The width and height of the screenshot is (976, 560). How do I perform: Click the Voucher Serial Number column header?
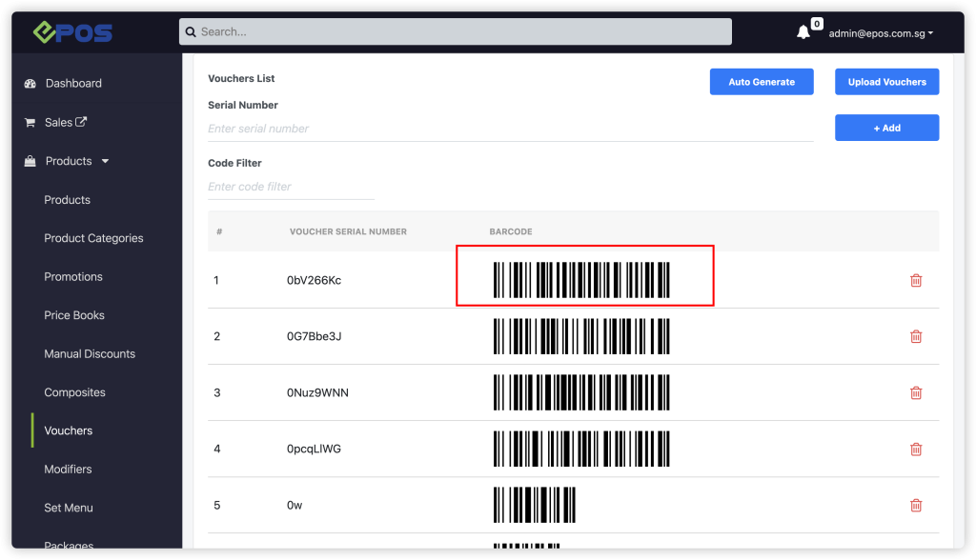(348, 231)
